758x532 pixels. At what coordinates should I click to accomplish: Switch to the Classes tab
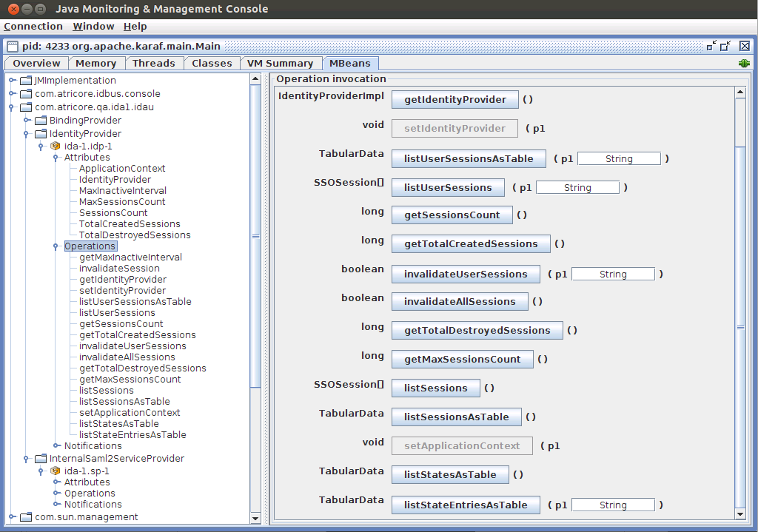coord(212,64)
